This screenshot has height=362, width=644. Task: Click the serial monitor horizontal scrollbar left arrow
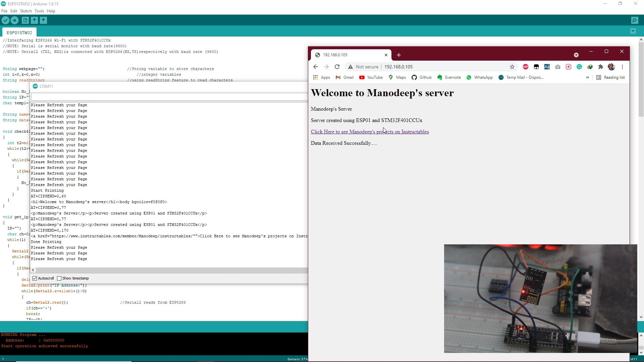pos(33,270)
